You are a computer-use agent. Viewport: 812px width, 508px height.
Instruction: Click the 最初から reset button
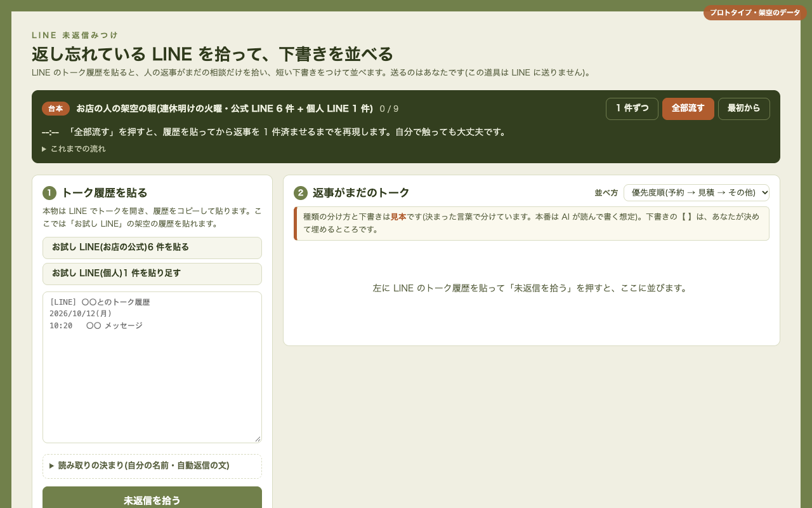click(744, 109)
